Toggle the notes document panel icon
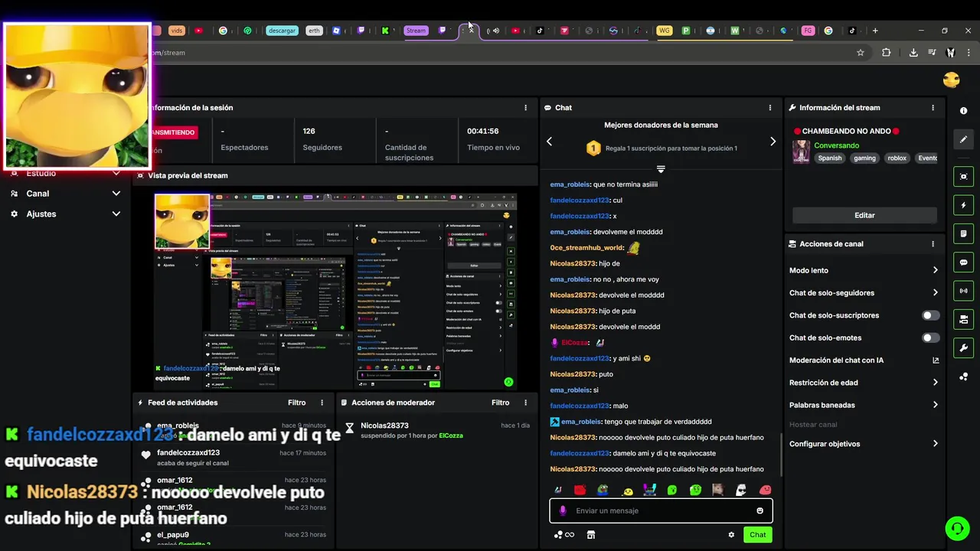The image size is (980, 551). 963,233
